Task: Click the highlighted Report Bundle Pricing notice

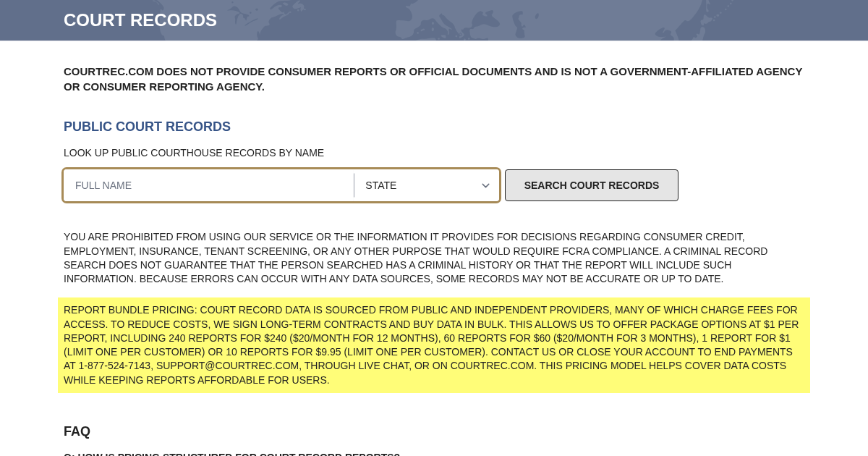Action: (x=434, y=345)
